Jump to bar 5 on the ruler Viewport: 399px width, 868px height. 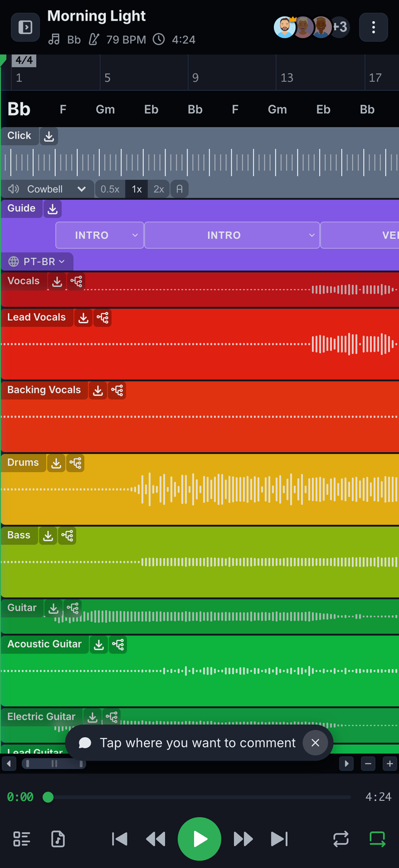point(108,77)
